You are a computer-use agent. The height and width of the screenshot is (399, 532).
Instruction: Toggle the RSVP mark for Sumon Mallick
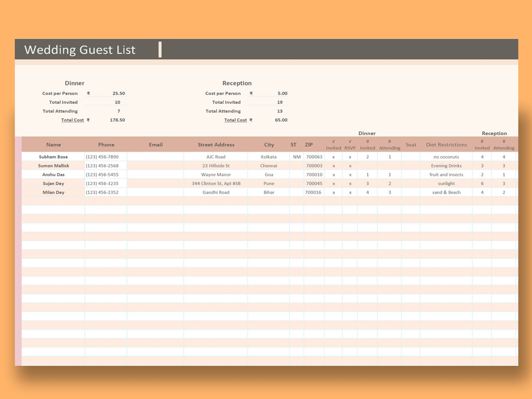(x=350, y=166)
